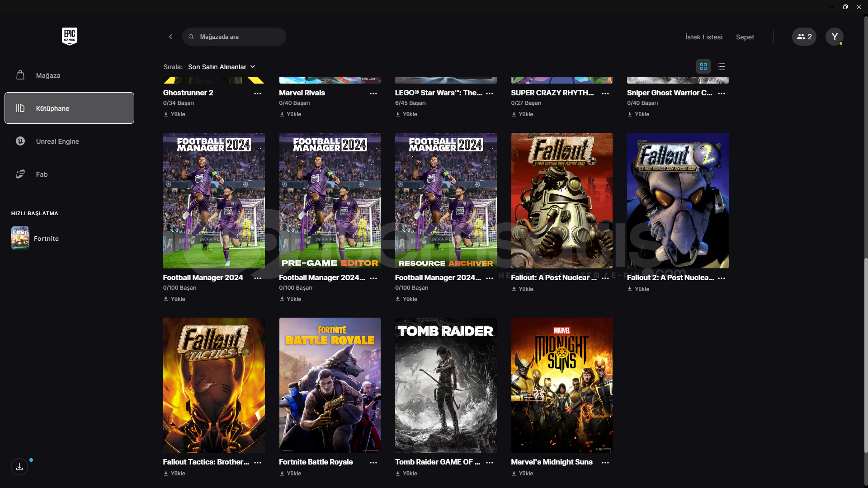868x488 pixels.
Task: Switch to list view
Action: tap(722, 66)
